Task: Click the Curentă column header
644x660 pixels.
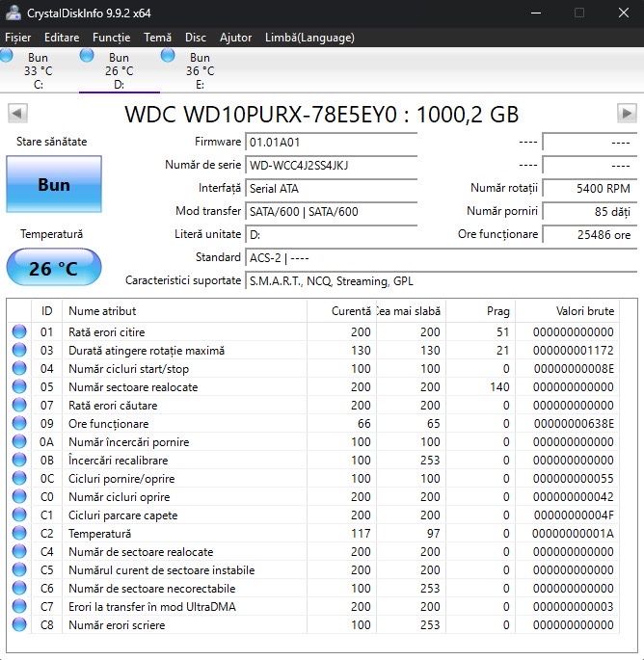Action: coord(341,311)
